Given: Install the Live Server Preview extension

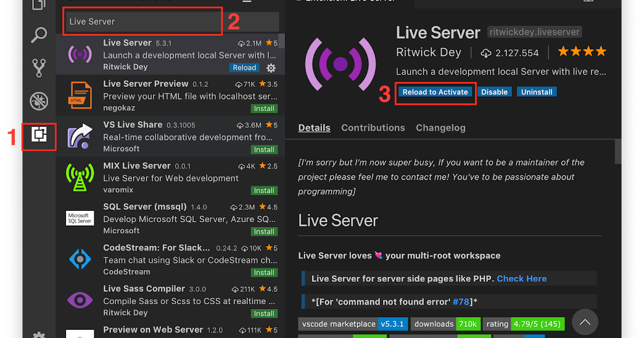Looking at the screenshot, I should click(x=264, y=108).
